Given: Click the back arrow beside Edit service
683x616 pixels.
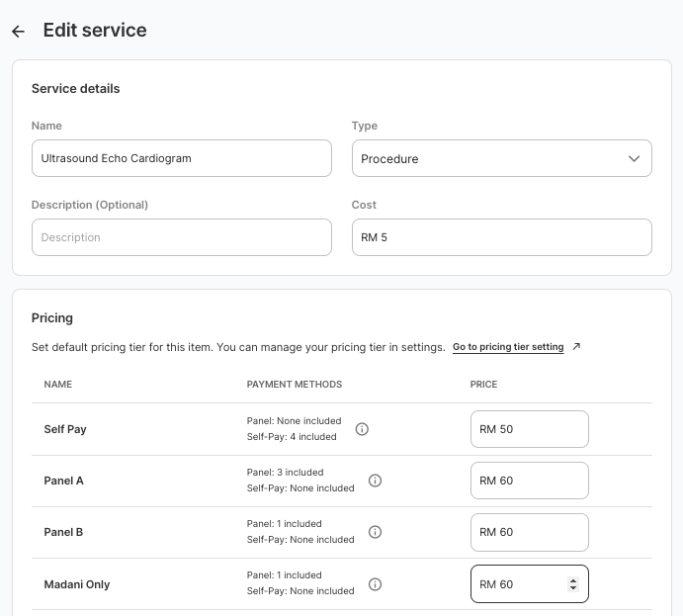Looking at the screenshot, I should 18,32.
